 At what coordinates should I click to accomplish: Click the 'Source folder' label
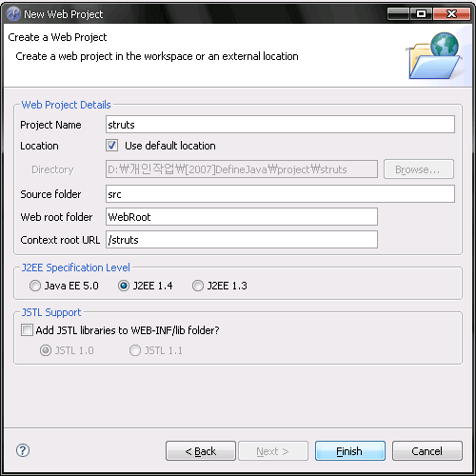(50, 194)
